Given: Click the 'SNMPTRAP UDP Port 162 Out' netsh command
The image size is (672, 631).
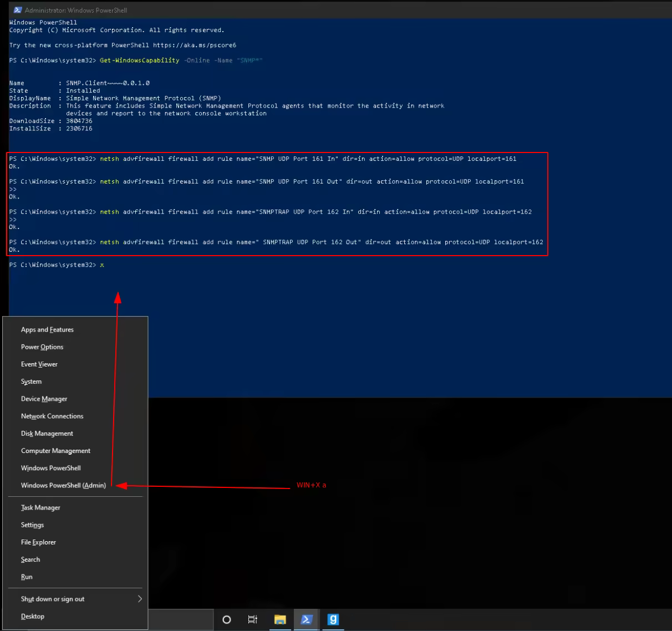Looking at the screenshot, I should point(322,242).
